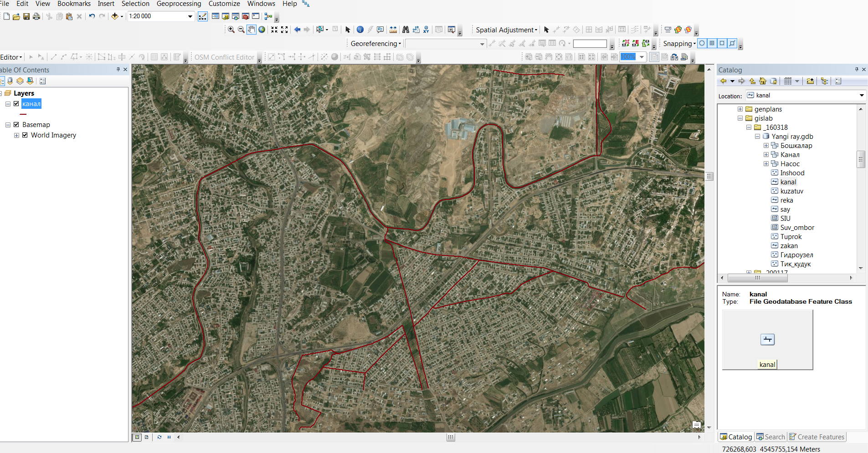
Task: Launch the ModelBuilder window
Action: pyautogui.click(x=268, y=16)
